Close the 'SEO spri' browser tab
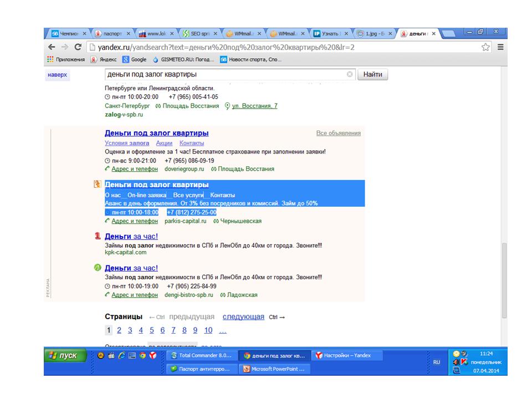This screenshot has height=399, width=532. point(215,34)
